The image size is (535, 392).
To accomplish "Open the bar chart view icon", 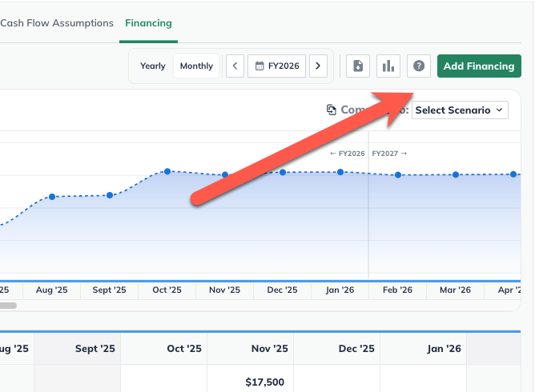I will pos(388,66).
